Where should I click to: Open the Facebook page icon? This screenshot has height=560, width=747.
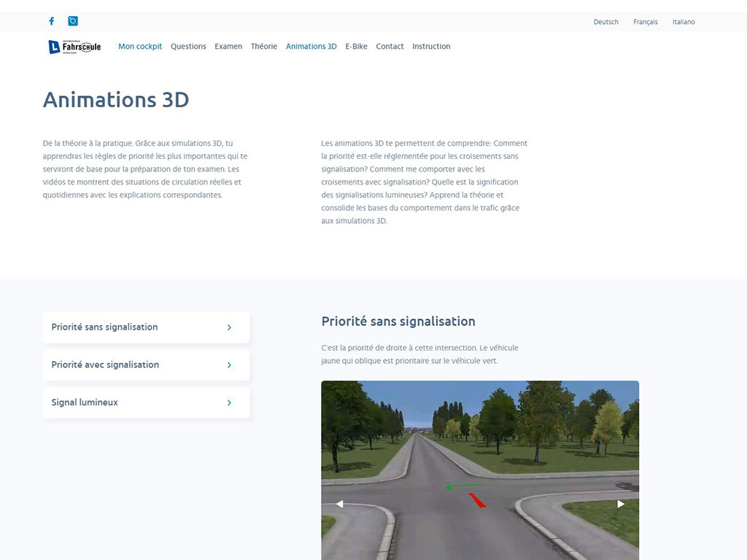(x=51, y=21)
